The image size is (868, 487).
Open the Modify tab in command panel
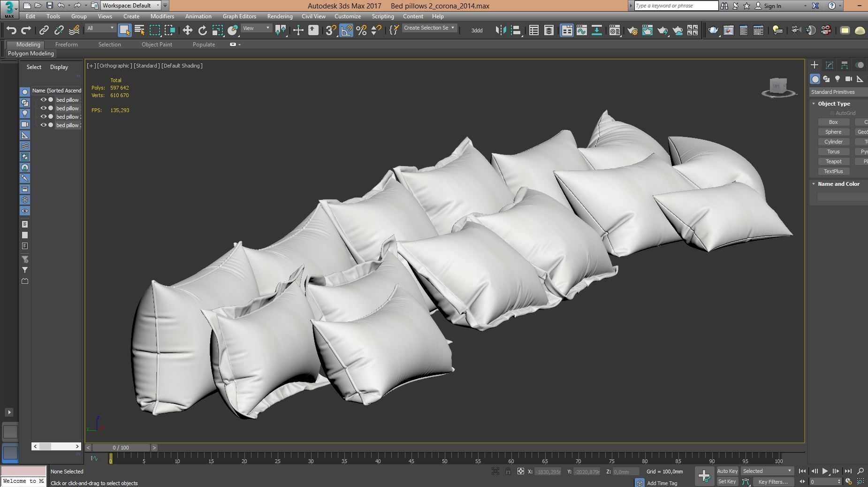pyautogui.click(x=830, y=65)
